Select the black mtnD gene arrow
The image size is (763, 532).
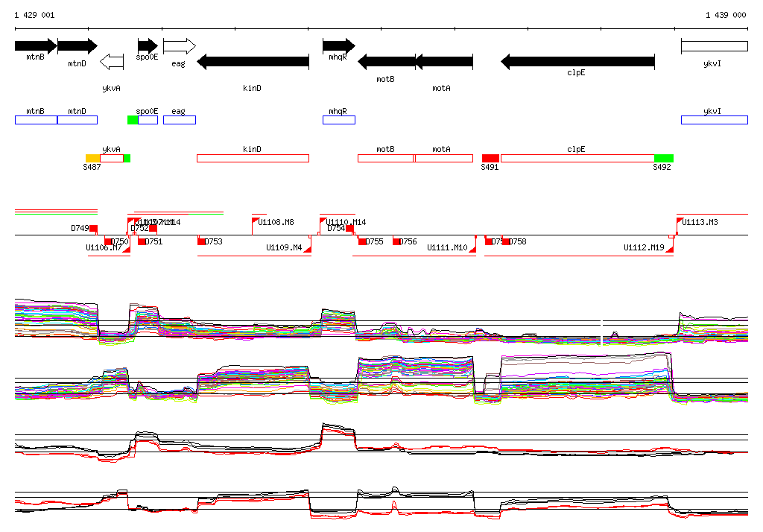tap(77, 45)
